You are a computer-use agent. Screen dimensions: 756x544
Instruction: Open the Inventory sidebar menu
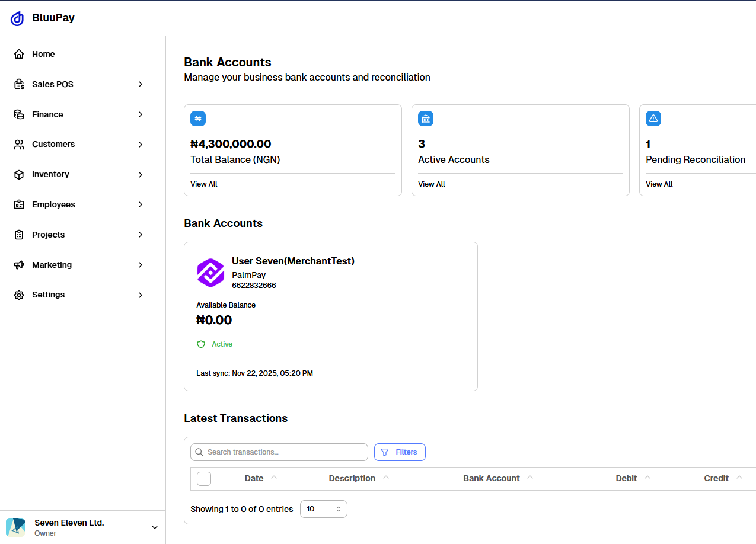tap(50, 174)
